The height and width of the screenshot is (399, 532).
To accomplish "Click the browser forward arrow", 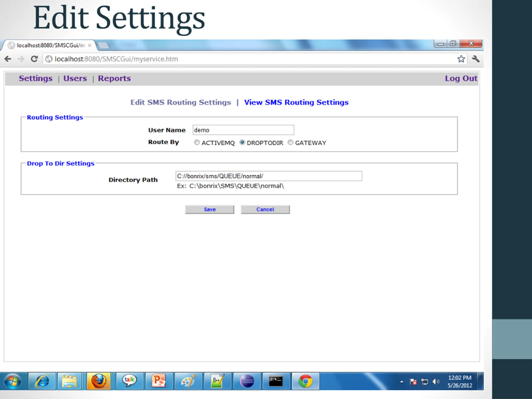I will pyautogui.click(x=21, y=59).
